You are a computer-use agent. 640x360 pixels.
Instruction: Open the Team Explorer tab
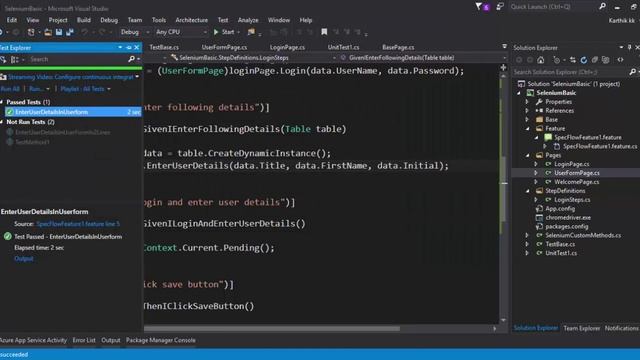pos(582,328)
